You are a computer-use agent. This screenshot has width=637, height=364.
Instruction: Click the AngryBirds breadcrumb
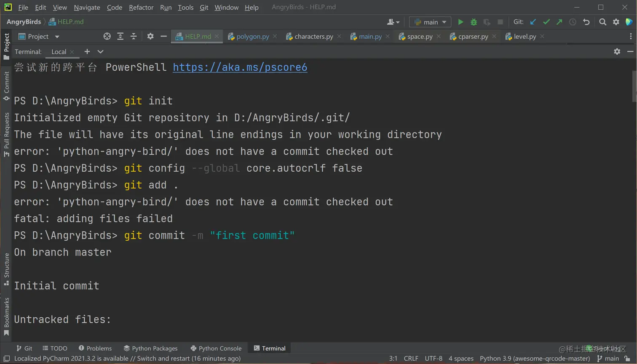24,22
